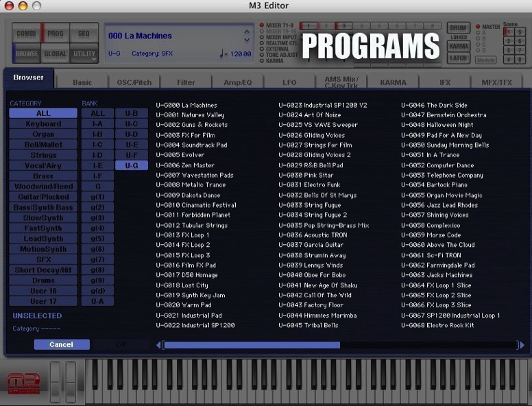Open the UTILITY dropdown menu
Image resolution: width=532 pixels, height=406 pixels.
coord(84,53)
